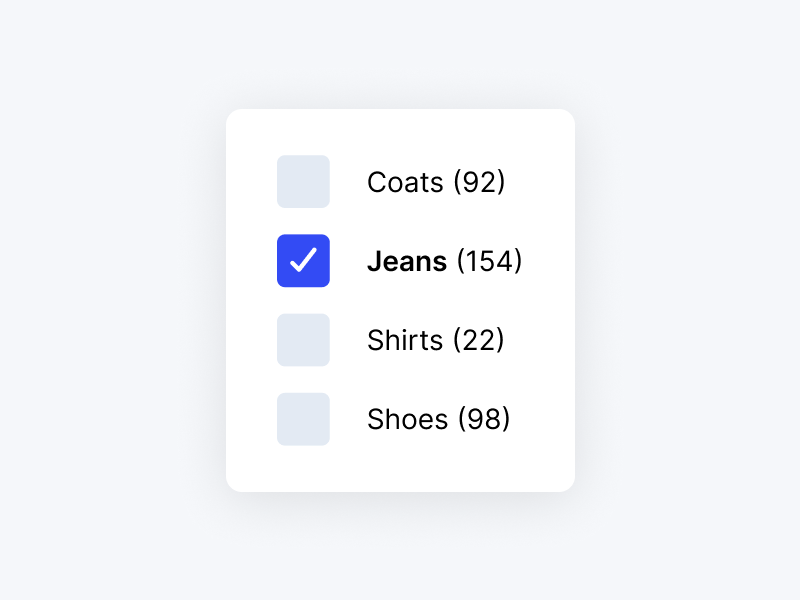Click the Shirts label text

click(405, 341)
